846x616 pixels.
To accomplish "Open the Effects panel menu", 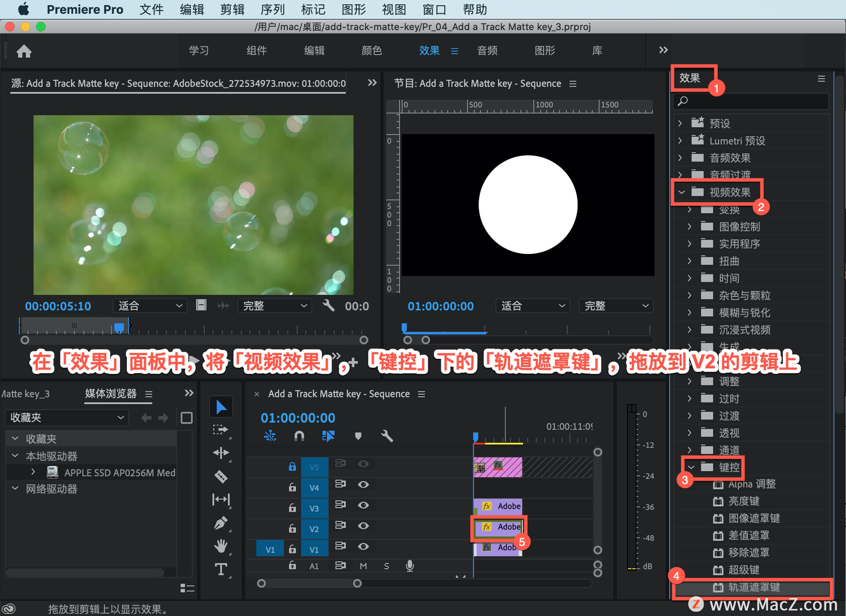I will click(821, 78).
